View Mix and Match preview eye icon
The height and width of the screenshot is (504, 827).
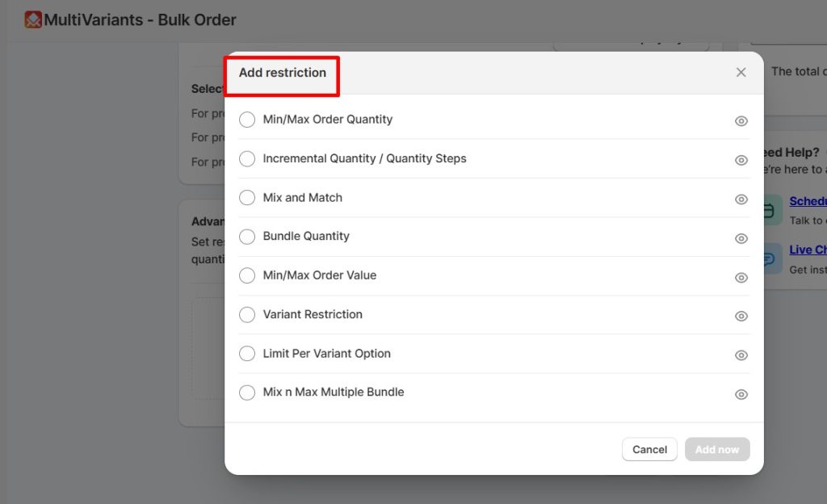coord(741,199)
